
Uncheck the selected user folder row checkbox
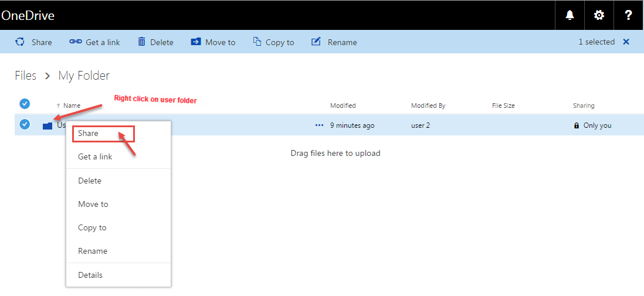25,124
